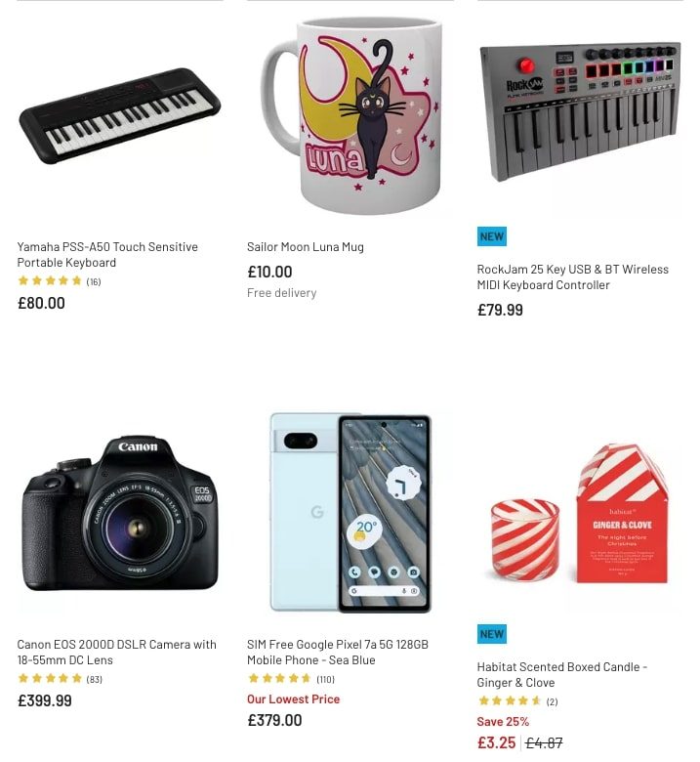Open Canon EOS 2000D DSLR Camera title link

[x=116, y=653]
